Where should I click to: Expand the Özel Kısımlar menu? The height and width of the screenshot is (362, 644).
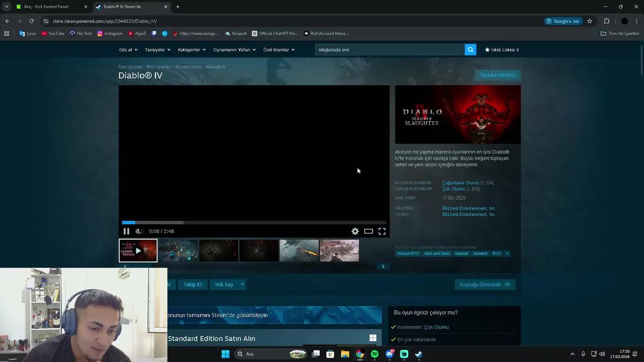point(279,50)
